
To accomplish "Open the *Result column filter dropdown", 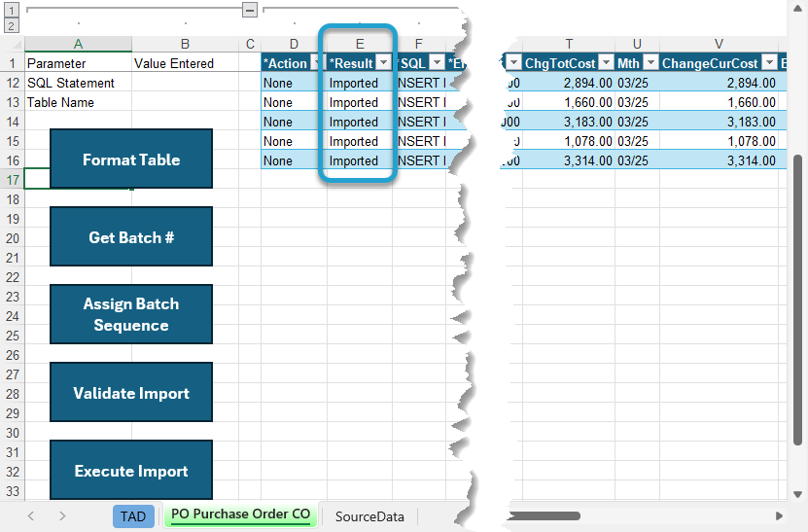I will pos(383,63).
